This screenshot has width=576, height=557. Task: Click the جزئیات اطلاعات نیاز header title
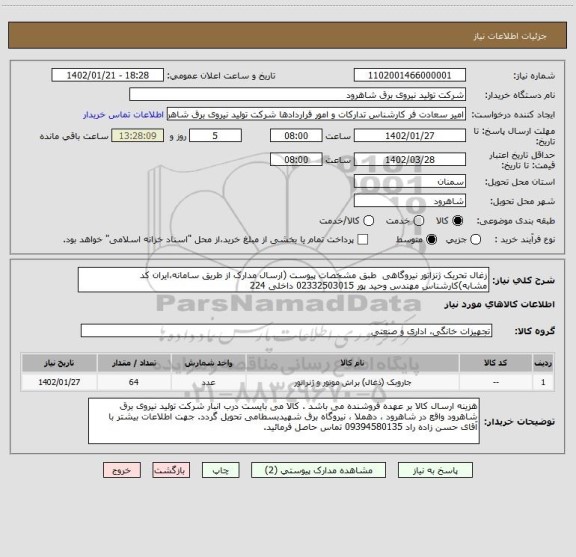[510, 36]
